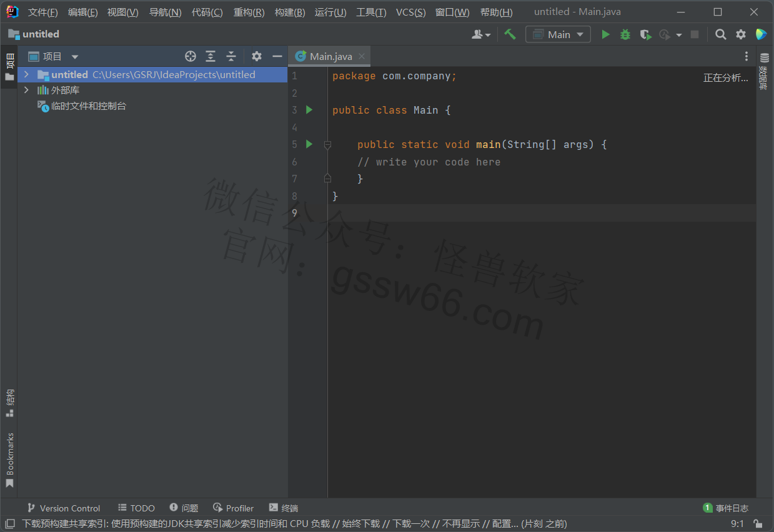Open the Main run configuration dropdown

pyautogui.click(x=558, y=35)
